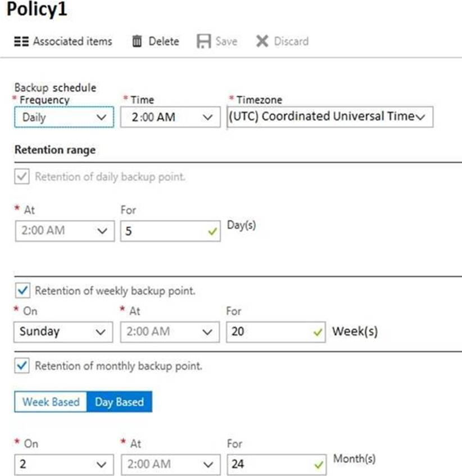Click the Delete trash can icon
462x476 pixels.
137,42
